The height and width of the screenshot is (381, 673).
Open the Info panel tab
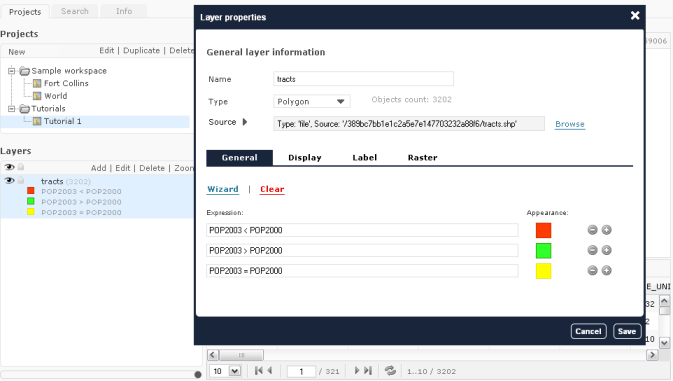pyautogui.click(x=124, y=11)
